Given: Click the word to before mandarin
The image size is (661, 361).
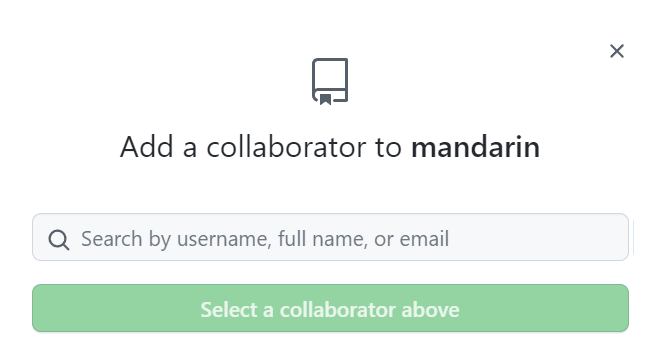Looking at the screenshot, I should (388, 147).
